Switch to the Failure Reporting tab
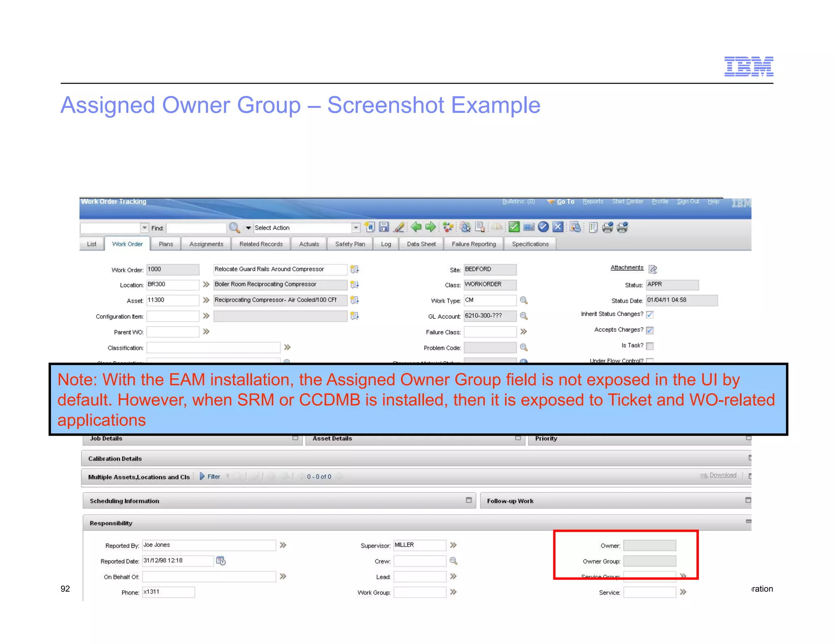834x644 pixels. point(474,244)
